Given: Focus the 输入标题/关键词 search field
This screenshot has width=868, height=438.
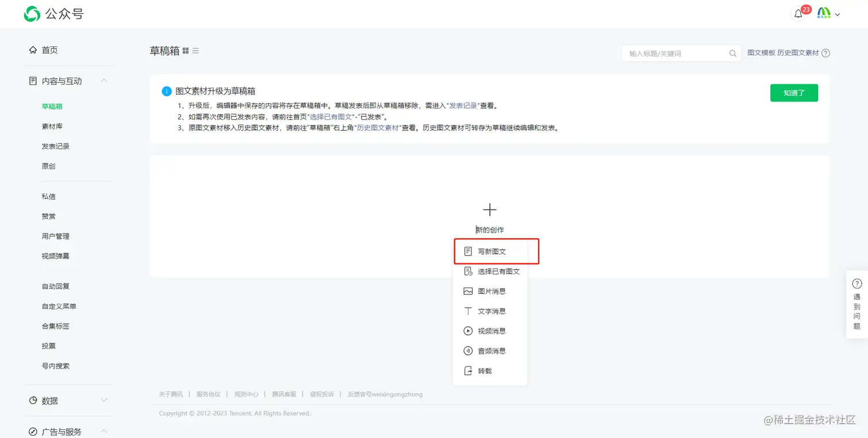Looking at the screenshot, I should 681,53.
